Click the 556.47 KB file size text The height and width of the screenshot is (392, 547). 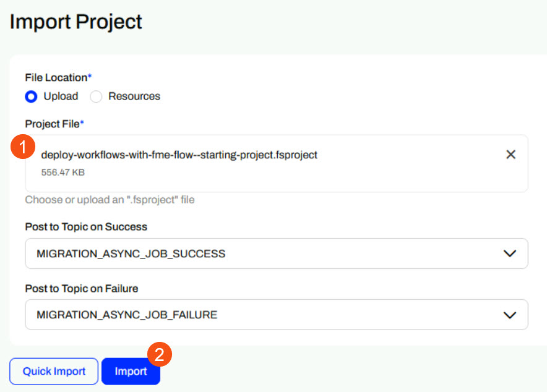point(63,173)
